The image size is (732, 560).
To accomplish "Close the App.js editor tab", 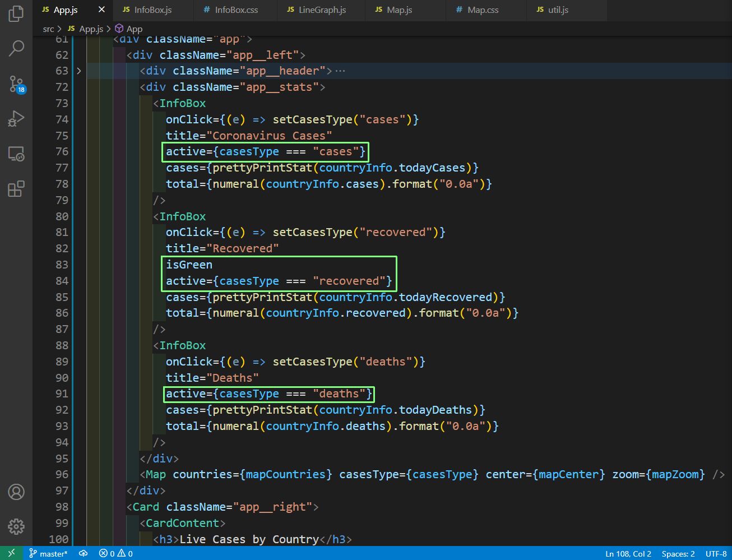I will click(x=101, y=10).
